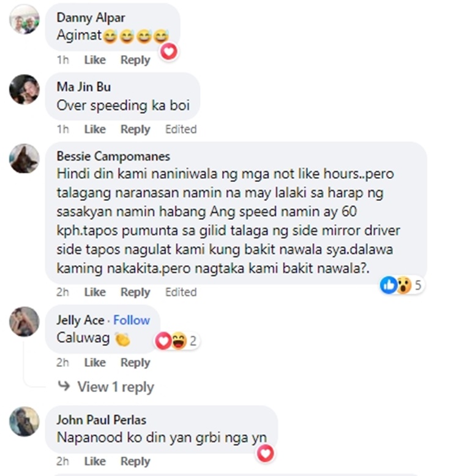Open the heart reaction on Jelly Ace's comment
The width and height of the screenshot is (459, 476).
pyautogui.click(x=163, y=341)
